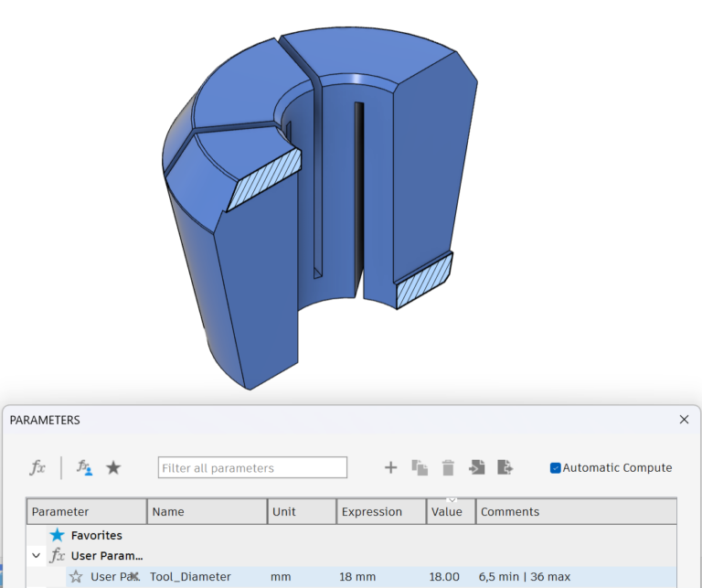Click the import parameters icon
Screen dimensions: 702x588
click(x=476, y=467)
